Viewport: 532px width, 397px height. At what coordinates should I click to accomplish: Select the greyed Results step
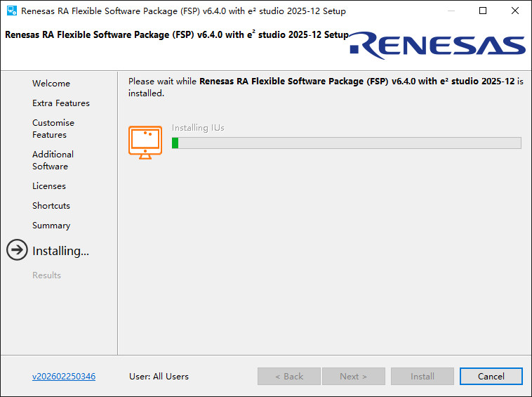click(46, 275)
